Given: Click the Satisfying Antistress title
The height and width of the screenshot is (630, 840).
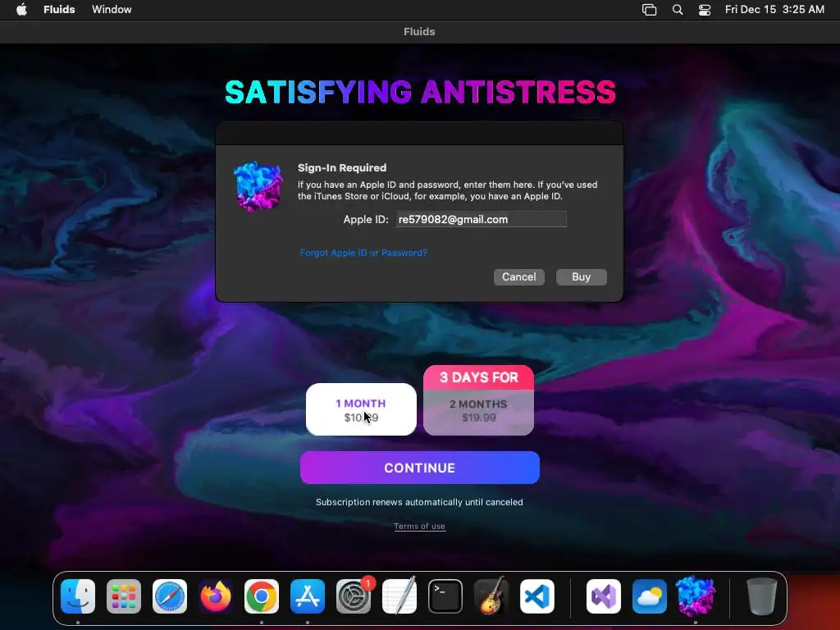Looking at the screenshot, I should [x=420, y=92].
